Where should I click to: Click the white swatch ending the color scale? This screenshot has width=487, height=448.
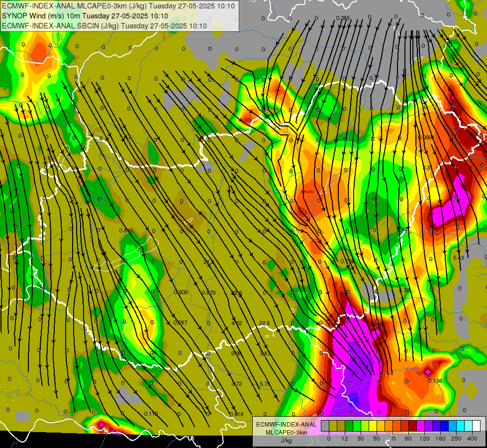pyautogui.click(x=476, y=426)
